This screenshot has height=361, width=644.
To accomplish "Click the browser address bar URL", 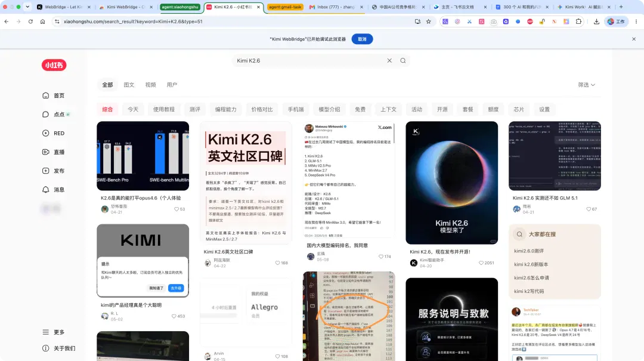I will (x=133, y=21).
